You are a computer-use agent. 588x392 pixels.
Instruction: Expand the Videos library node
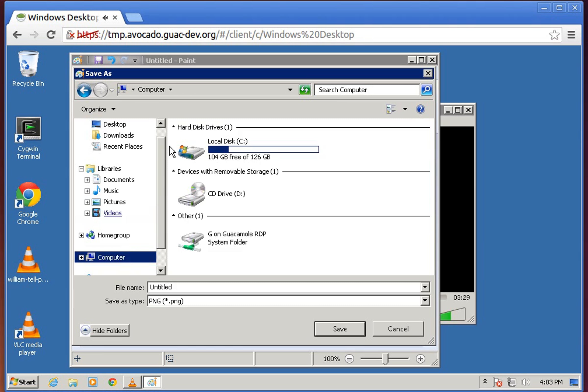pos(87,213)
